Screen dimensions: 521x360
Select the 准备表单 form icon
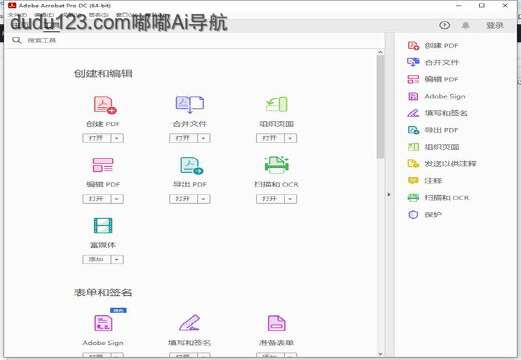(x=277, y=323)
